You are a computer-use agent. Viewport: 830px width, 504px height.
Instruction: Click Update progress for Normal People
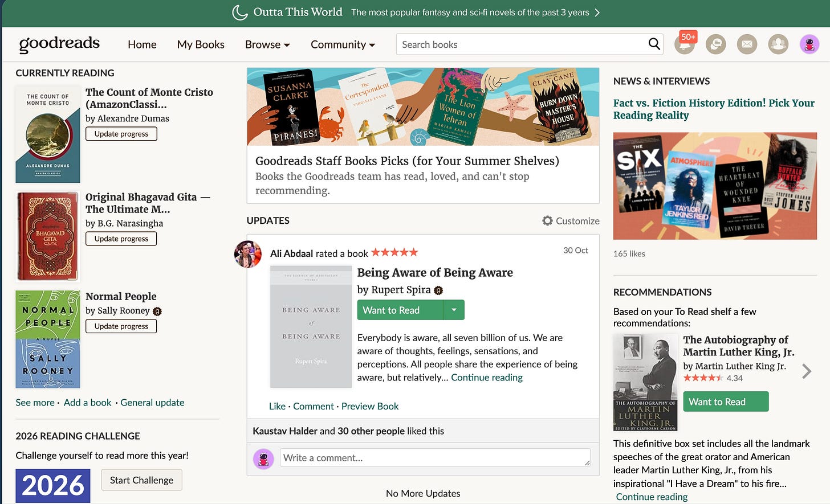[121, 326]
